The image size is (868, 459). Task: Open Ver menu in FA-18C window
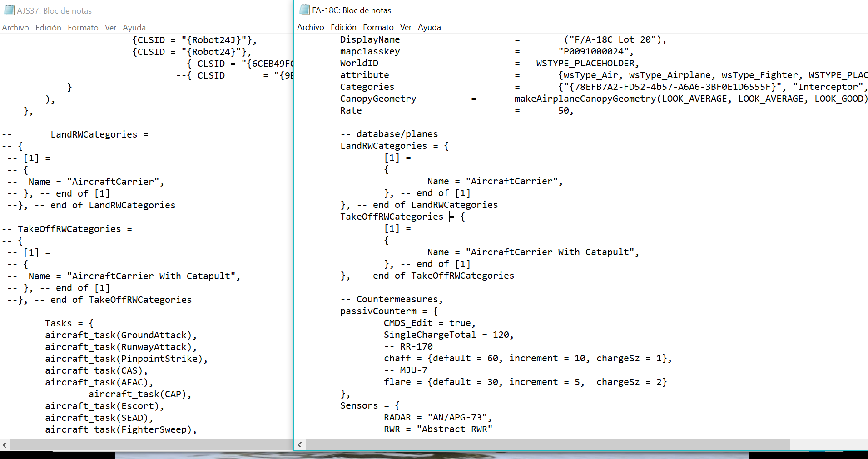tap(406, 27)
